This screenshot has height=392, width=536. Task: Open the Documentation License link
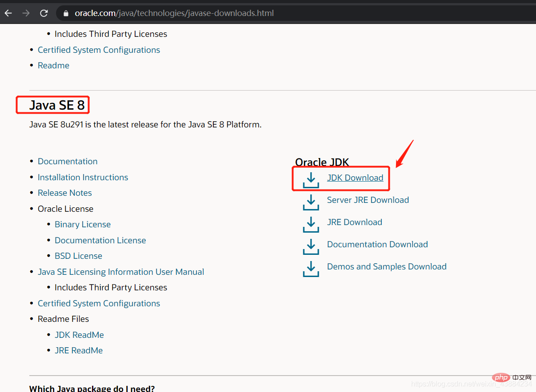(100, 240)
